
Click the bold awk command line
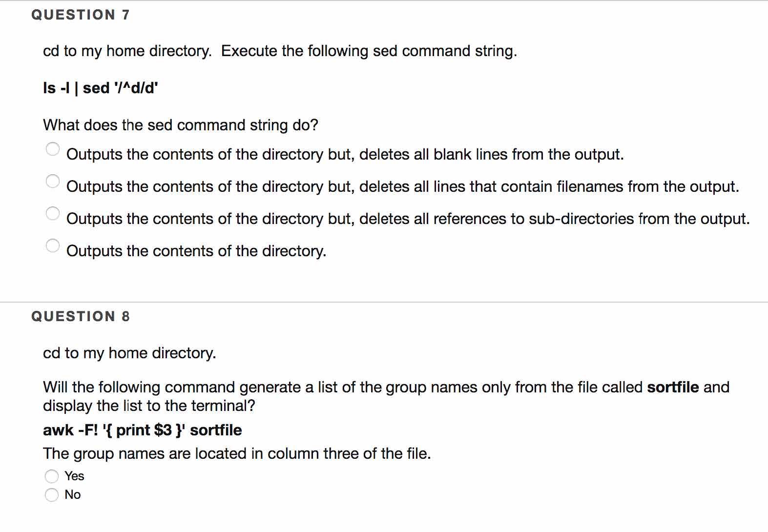142,430
